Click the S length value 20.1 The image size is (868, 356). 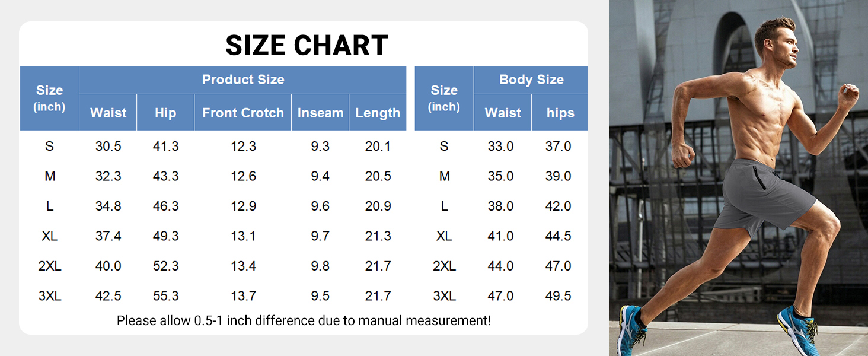(378, 146)
